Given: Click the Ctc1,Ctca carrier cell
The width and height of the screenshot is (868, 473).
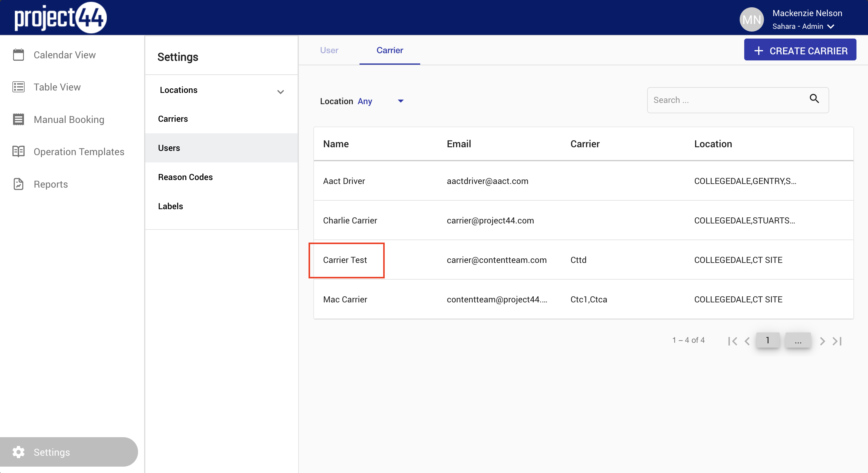Looking at the screenshot, I should [x=589, y=299].
